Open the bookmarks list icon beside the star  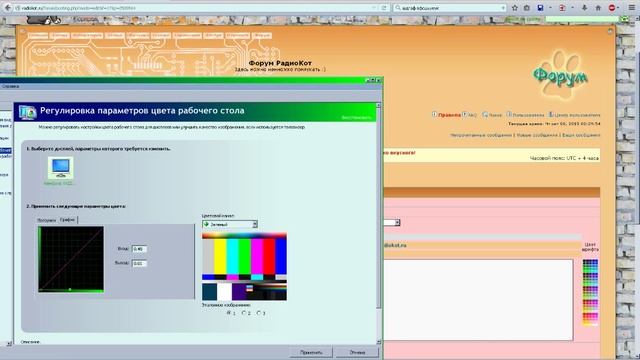click(x=527, y=8)
